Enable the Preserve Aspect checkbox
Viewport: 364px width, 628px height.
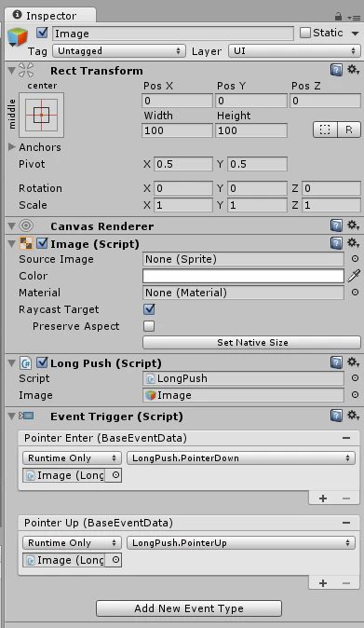coord(149,326)
